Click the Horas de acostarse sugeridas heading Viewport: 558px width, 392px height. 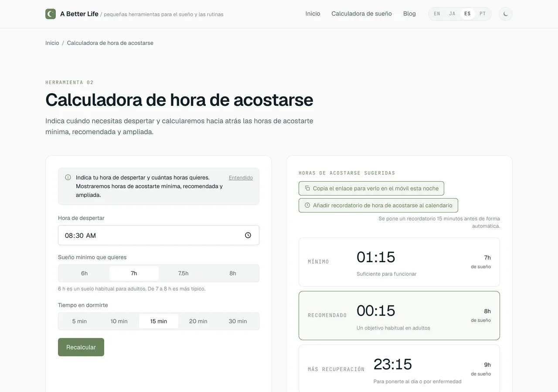347,173
